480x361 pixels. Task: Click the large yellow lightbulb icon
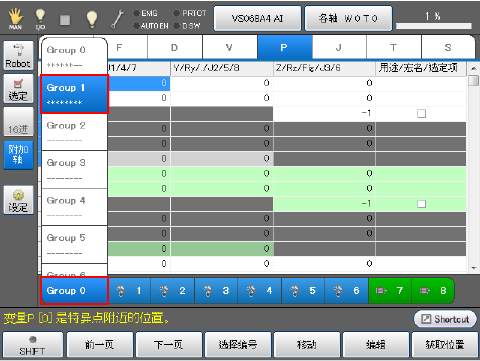pos(92,19)
